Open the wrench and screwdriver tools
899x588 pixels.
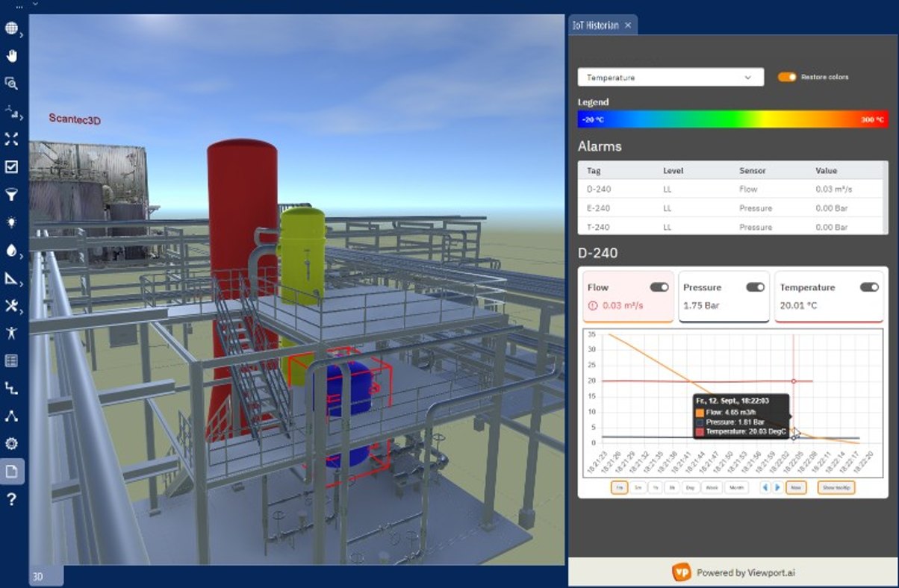tap(11, 305)
